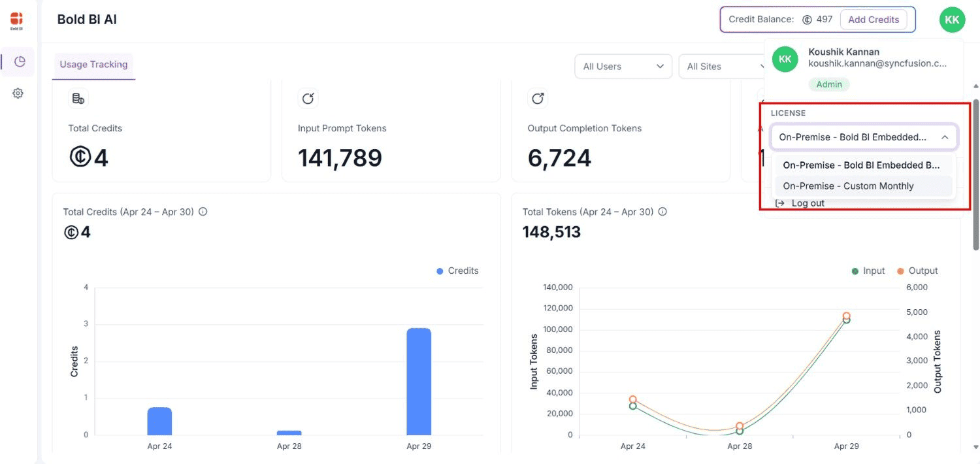Click the Apr 28 credits bar
The image size is (980, 464).
point(289,433)
